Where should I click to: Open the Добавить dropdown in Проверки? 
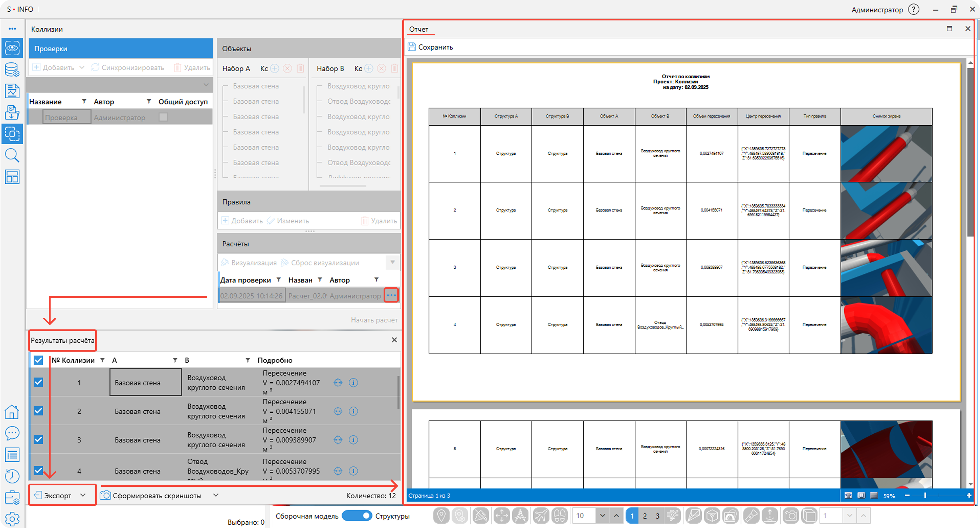pyautogui.click(x=82, y=67)
